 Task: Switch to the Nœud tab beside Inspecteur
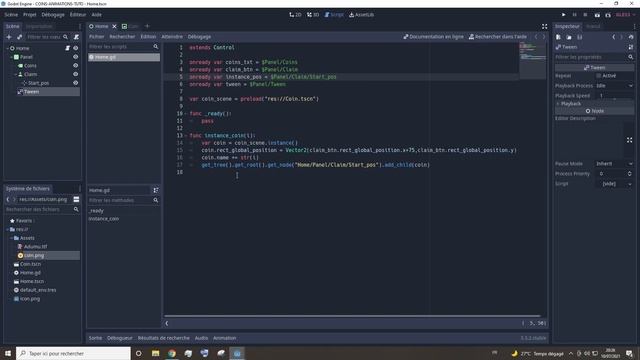593,26
